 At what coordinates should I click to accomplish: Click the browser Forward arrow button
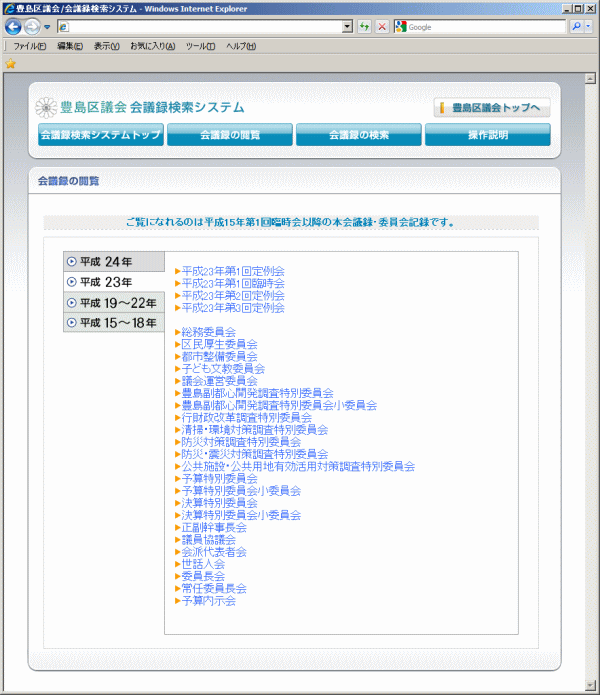coord(32,27)
